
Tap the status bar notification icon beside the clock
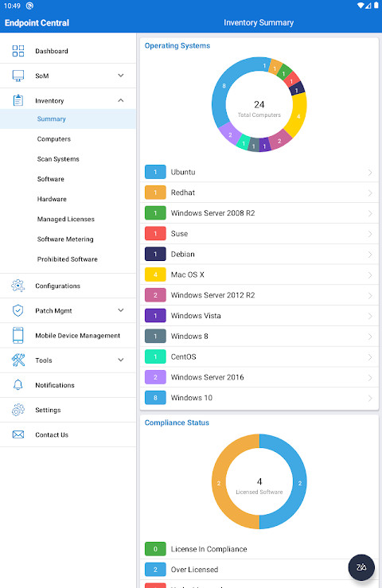pyautogui.click(x=29, y=6)
